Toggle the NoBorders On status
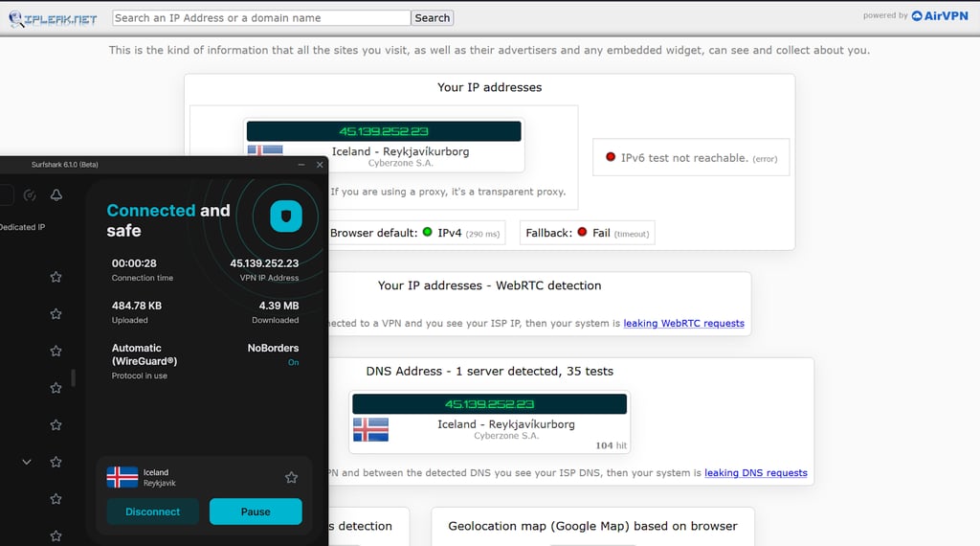 [293, 363]
